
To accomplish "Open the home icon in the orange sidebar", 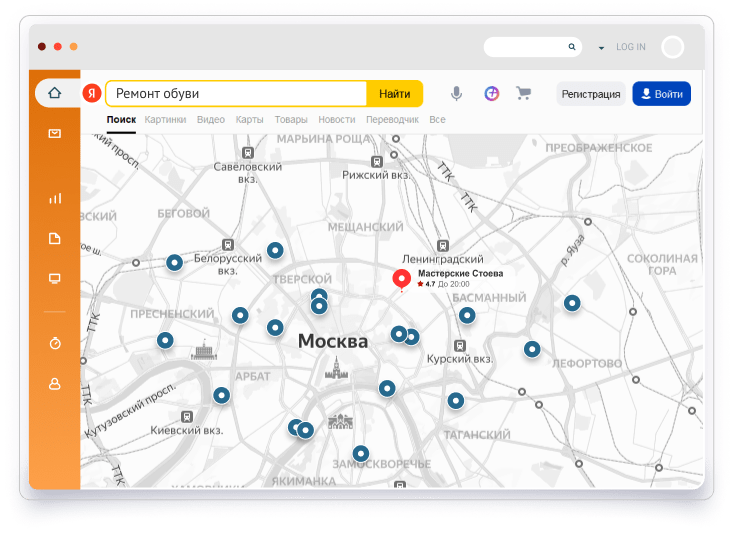I will click(x=55, y=93).
